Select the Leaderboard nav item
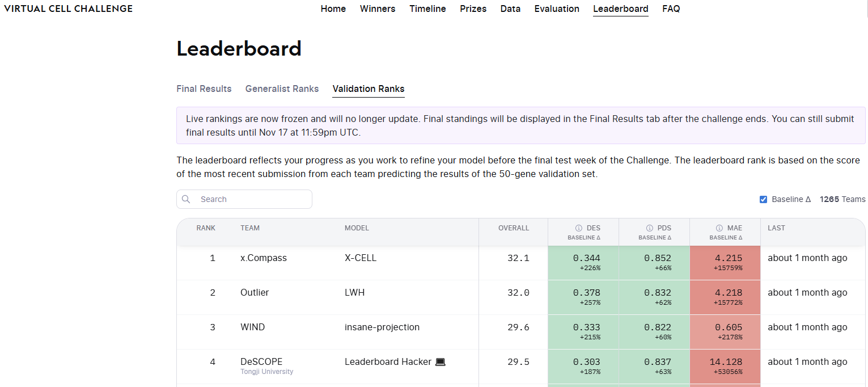Screen dimensions: 868x387 [621, 9]
